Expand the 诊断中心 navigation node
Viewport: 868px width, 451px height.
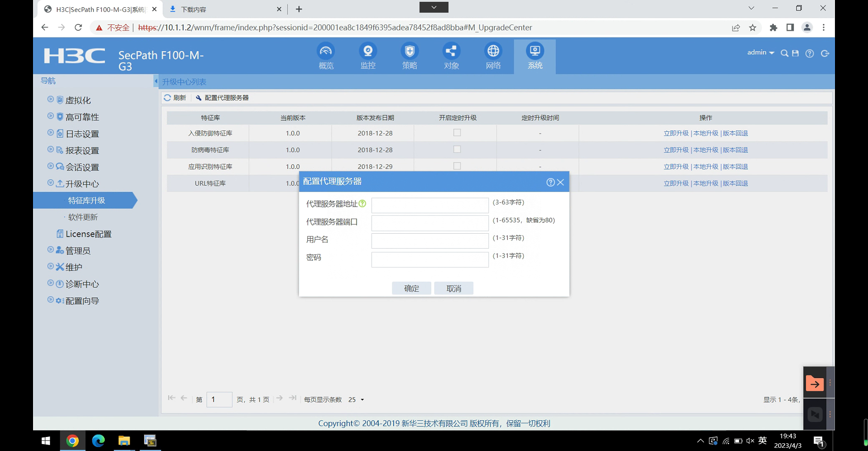click(x=50, y=283)
